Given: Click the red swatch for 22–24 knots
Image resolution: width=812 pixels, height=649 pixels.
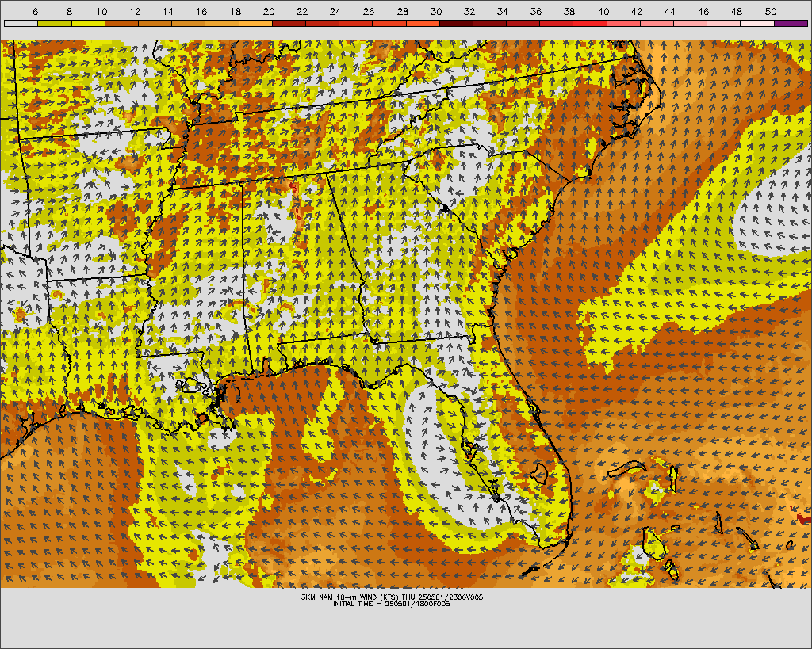Looking at the screenshot, I should coord(323,23).
